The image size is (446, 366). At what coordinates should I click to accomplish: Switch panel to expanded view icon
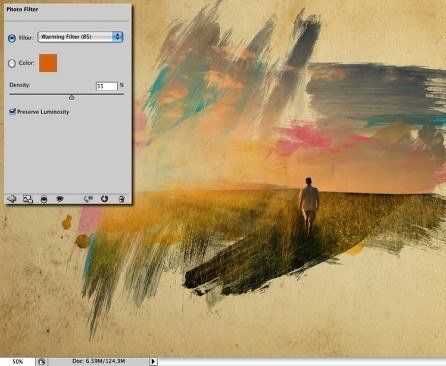click(x=28, y=199)
